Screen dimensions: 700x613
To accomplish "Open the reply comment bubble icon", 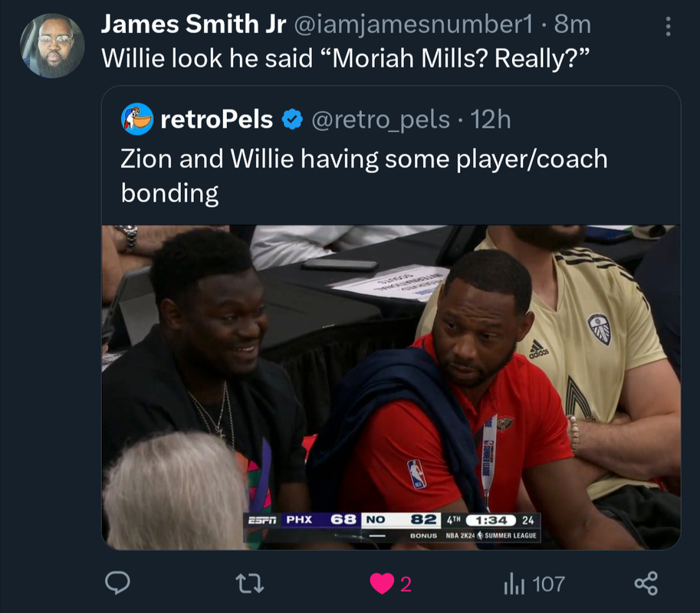I will point(117,583).
